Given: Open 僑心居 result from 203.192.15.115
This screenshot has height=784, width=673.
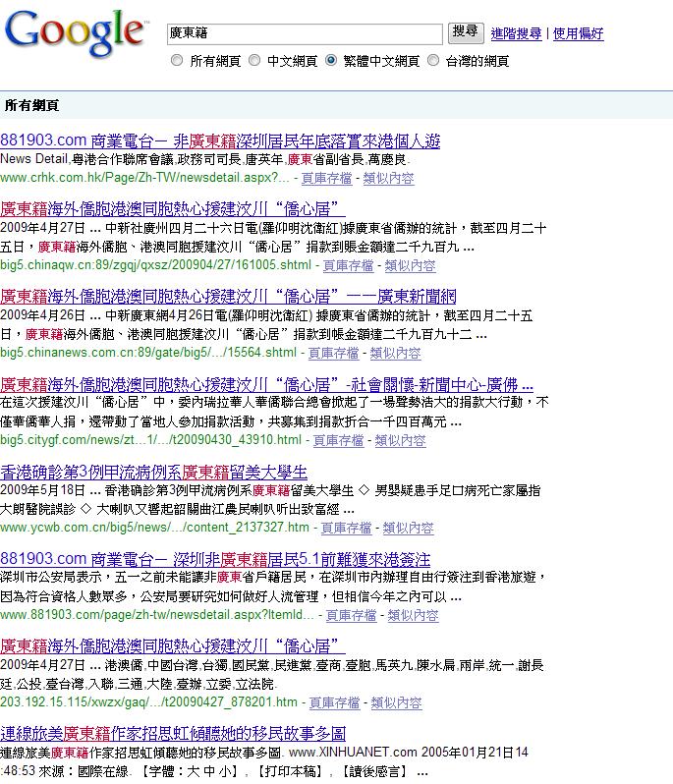Looking at the screenshot, I should pyautogui.click(x=173, y=646).
